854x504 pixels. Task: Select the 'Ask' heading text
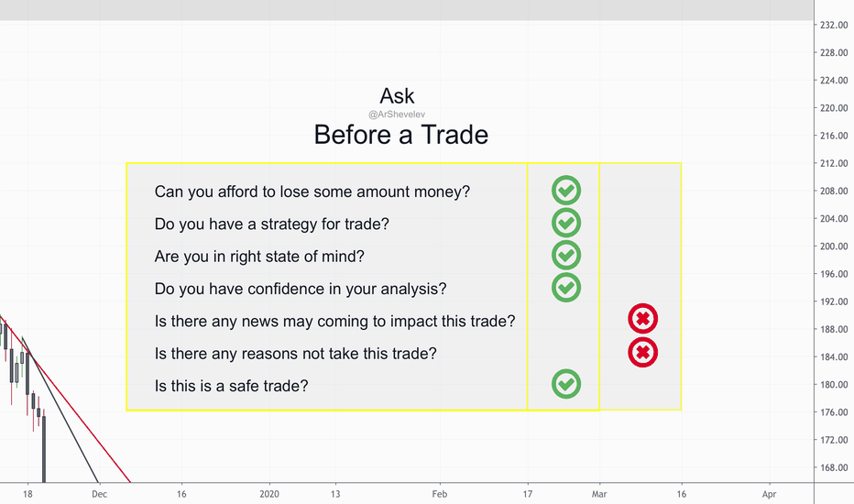pyautogui.click(x=397, y=96)
